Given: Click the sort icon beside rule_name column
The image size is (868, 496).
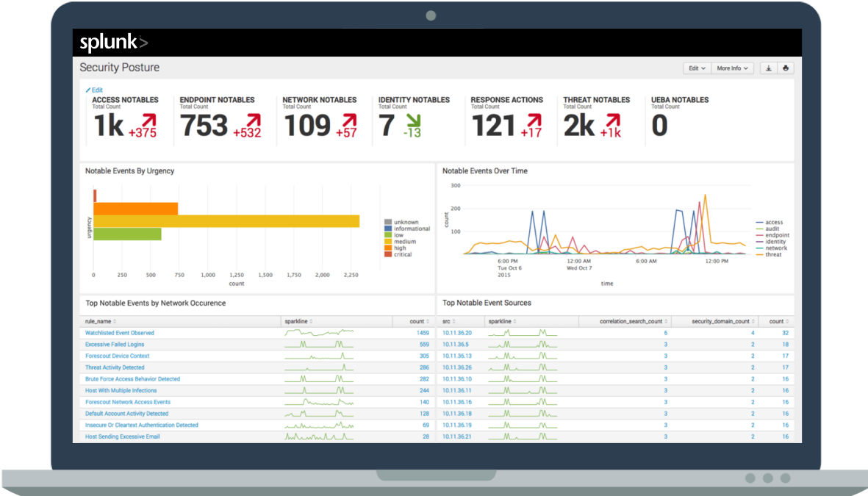Looking at the screenshot, I should coord(115,322).
